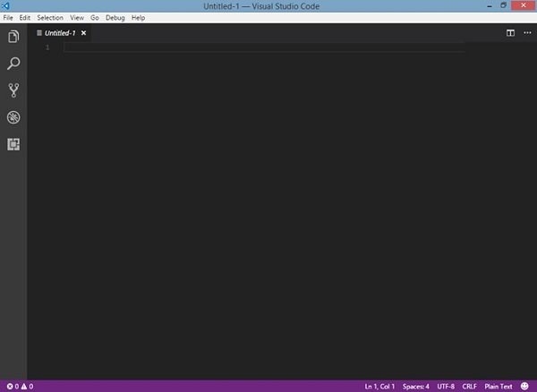Minimize the Visual Studio Code window
Image resolution: width=537 pixels, height=392 pixels.
click(490, 6)
